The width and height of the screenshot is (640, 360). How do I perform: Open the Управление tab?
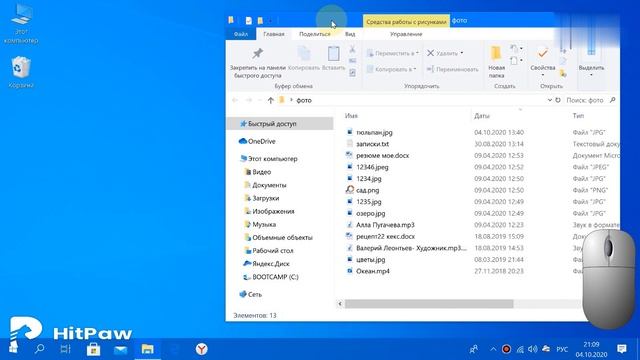(x=406, y=34)
